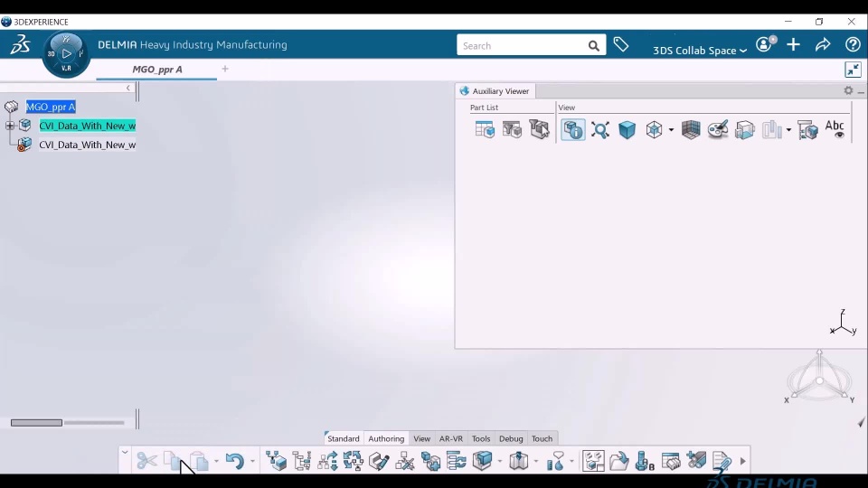Expand the first CVI_Data_With_New_w tree node

(x=9, y=126)
